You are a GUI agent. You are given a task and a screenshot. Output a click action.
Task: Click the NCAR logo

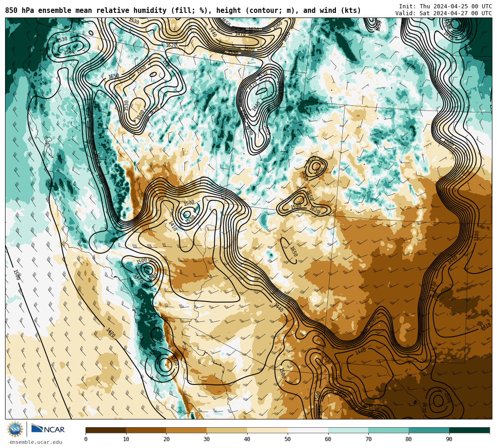48,429
